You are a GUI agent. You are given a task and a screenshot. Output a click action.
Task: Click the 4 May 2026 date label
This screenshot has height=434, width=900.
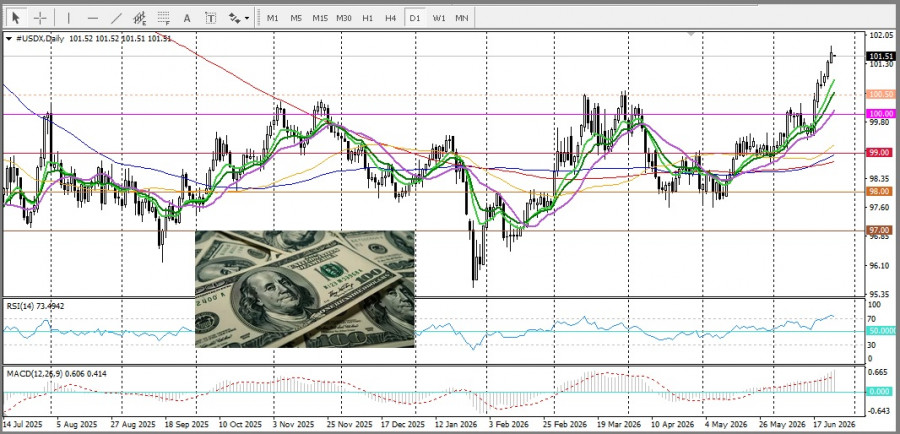tap(725, 424)
